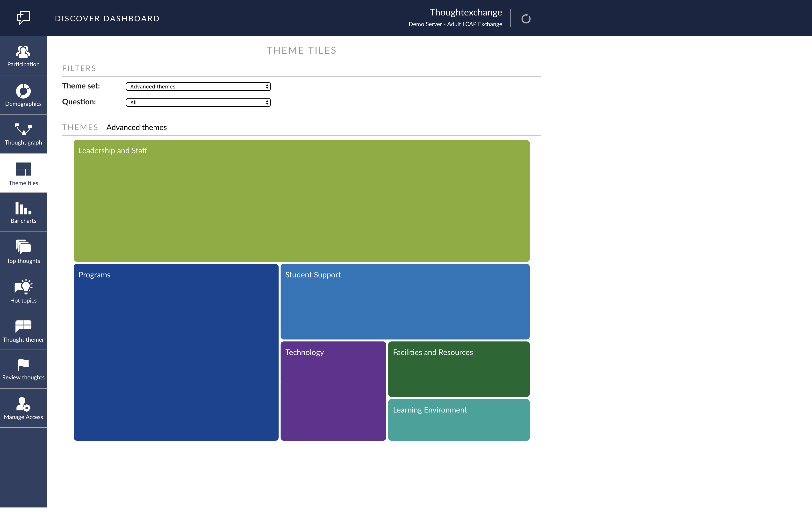Select the Leadership and Staff tile
This screenshot has height=521, width=812.
(x=302, y=201)
